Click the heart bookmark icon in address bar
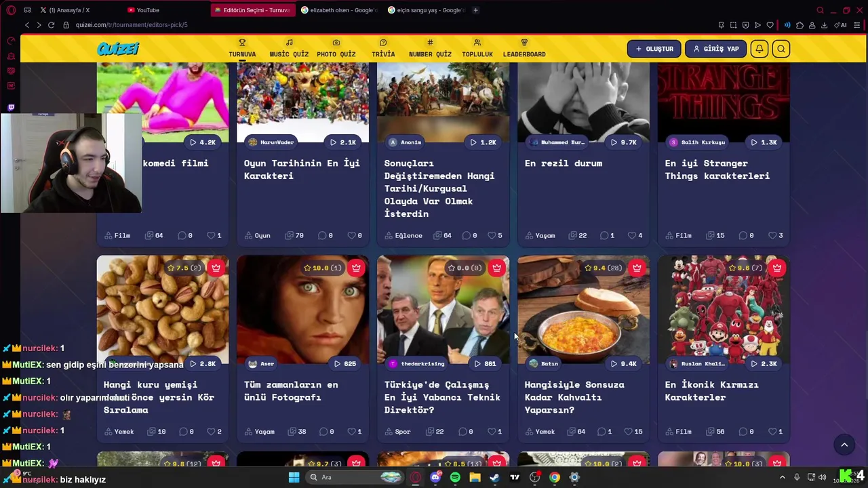The height and width of the screenshot is (488, 868). [770, 25]
